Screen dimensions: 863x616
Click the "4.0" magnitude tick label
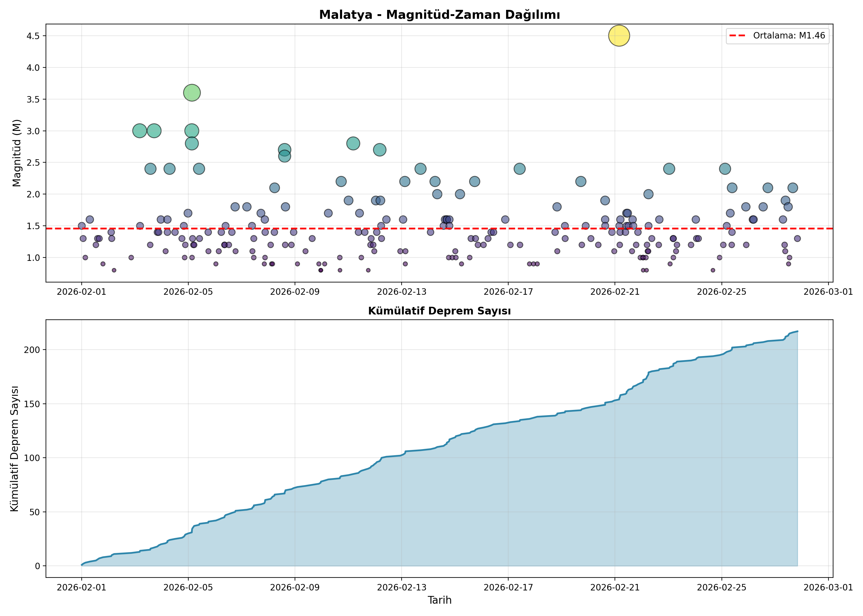33,67
